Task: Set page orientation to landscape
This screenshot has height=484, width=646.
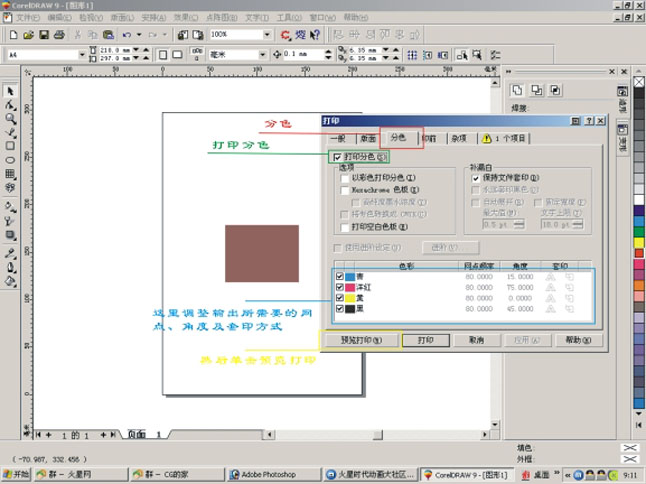Action: point(178,55)
